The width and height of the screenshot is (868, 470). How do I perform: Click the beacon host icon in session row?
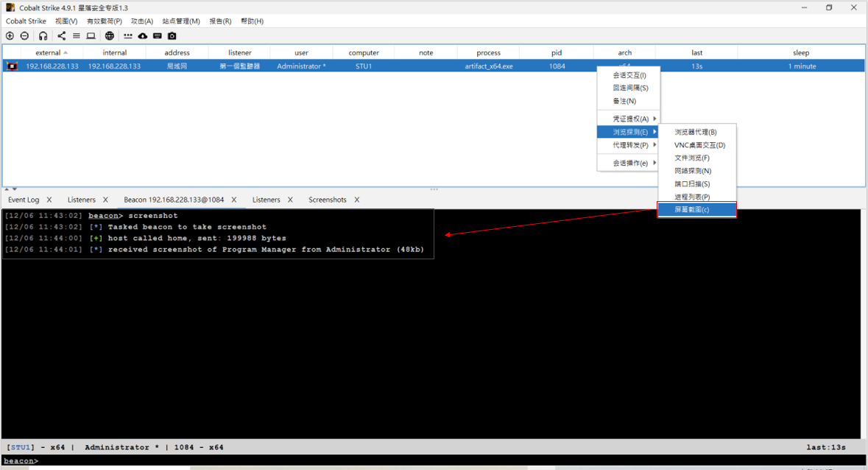(x=12, y=66)
